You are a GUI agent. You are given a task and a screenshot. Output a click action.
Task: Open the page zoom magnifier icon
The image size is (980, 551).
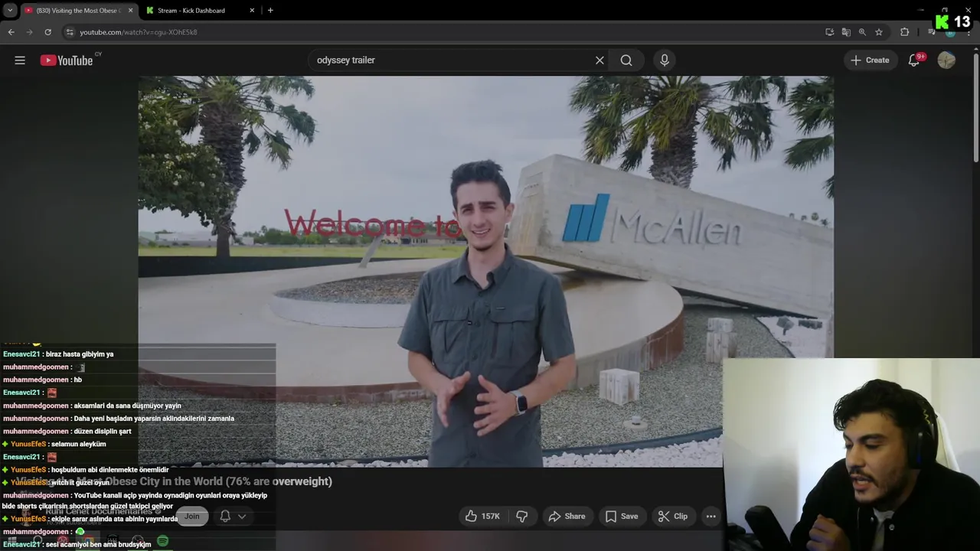pyautogui.click(x=862, y=32)
